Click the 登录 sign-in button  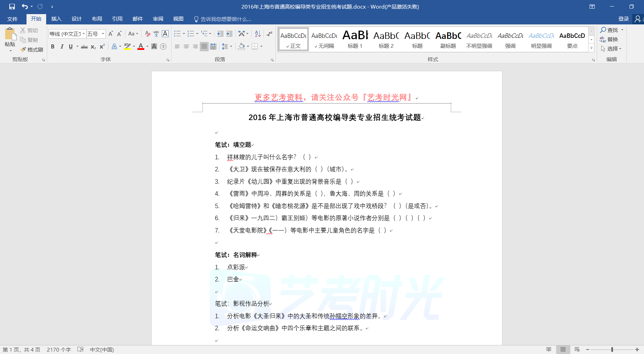623,19
